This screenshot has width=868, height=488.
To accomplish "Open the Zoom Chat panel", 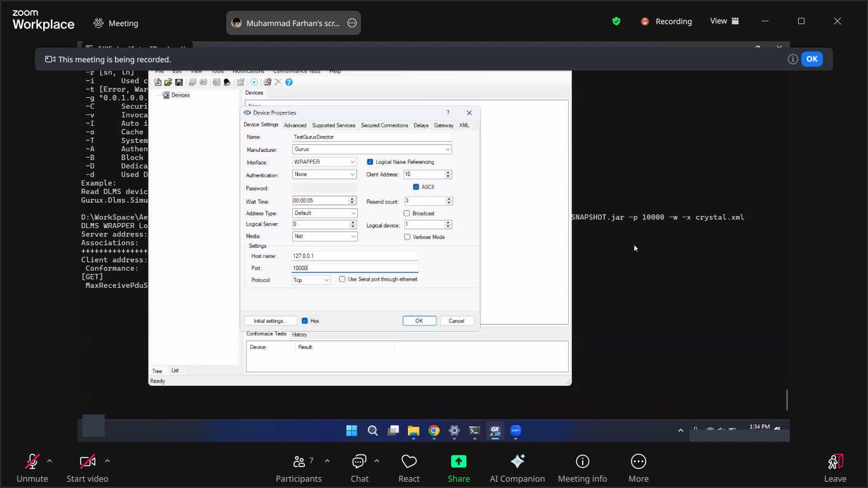I will [360, 468].
